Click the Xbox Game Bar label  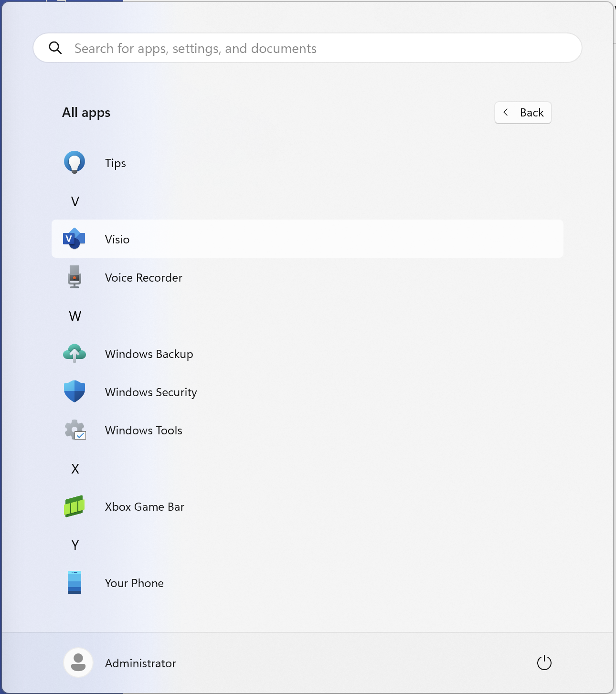[x=145, y=506]
